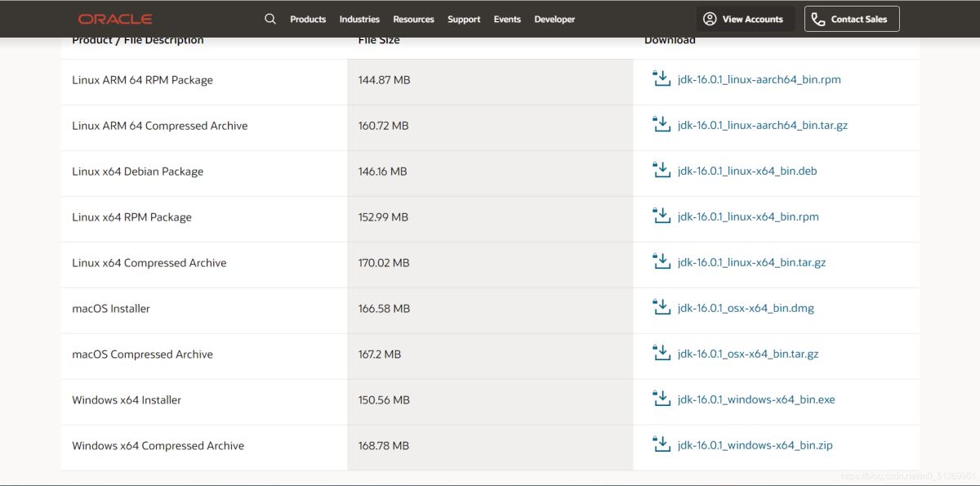Expand the Developer navigation menu
Viewport: 980px width, 486px height.
coord(555,19)
